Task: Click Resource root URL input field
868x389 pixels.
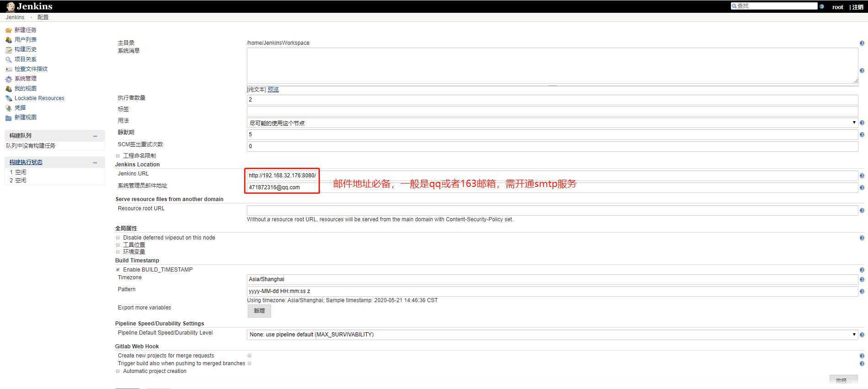Action: tap(552, 210)
